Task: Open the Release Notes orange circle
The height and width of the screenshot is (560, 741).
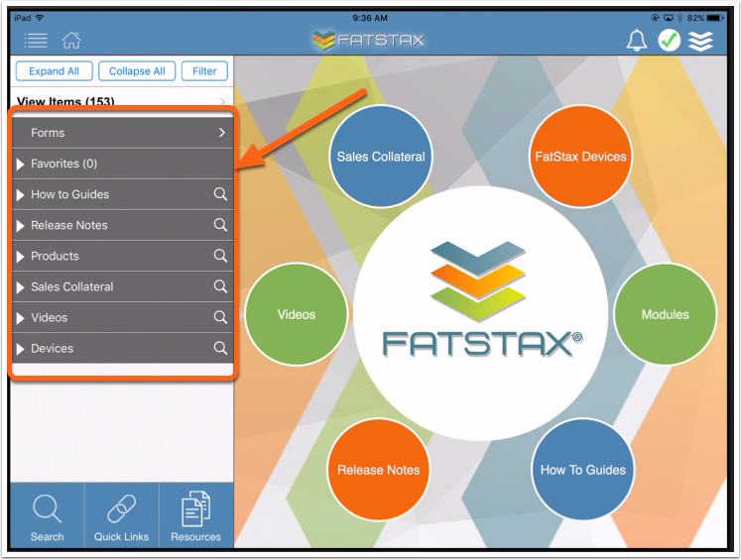Action: [379, 470]
